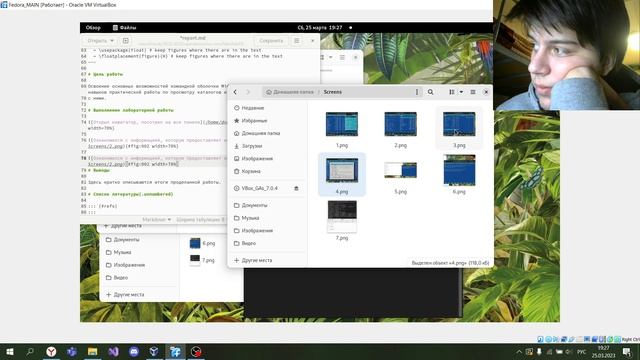640x360 pixels.
Task: Launch Yandex Browser from the taskbar
Action: [51, 351]
